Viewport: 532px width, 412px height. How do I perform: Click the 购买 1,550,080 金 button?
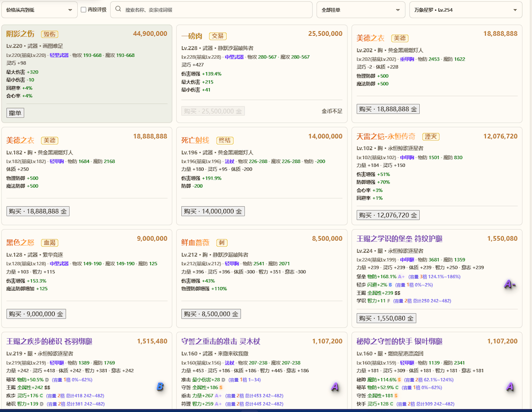coord(386,318)
